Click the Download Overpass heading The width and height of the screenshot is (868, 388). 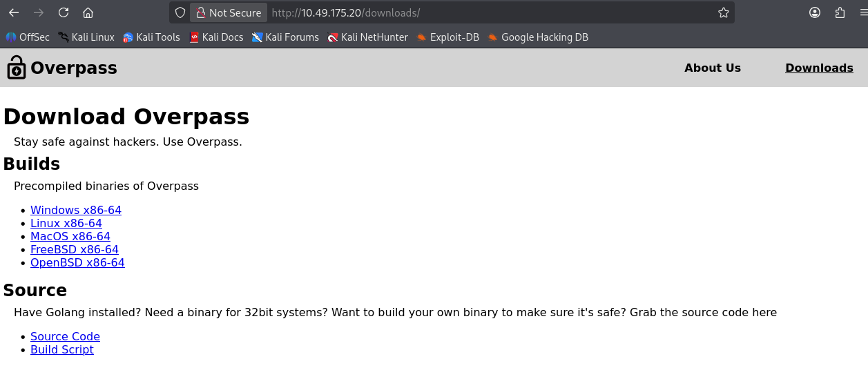pos(126,117)
